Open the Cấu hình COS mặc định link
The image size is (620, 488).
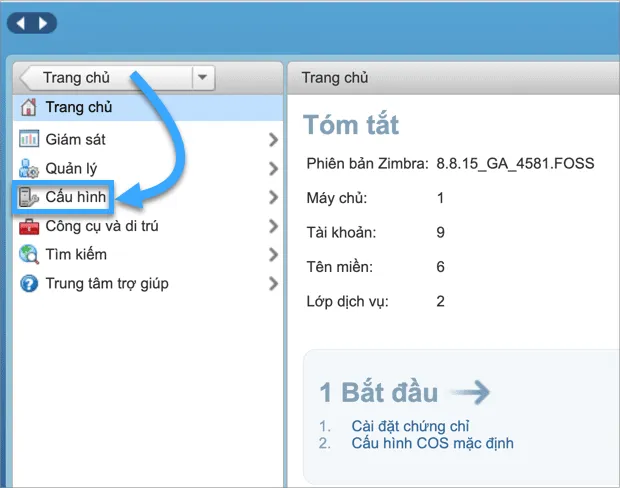[432, 443]
